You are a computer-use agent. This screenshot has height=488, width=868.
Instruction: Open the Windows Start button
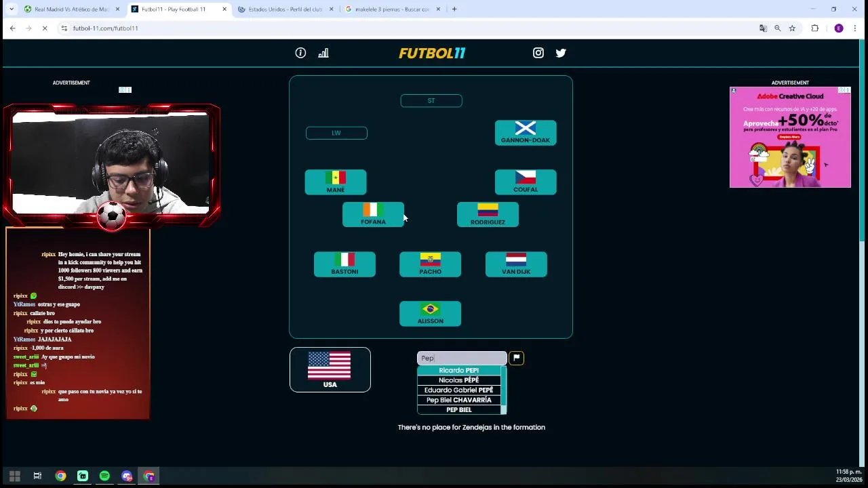coord(15,476)
